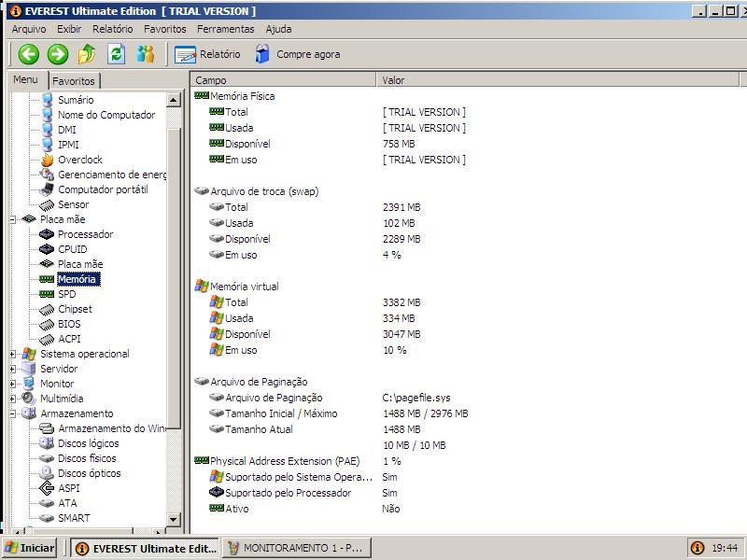The height and width of the screenshot is (560, 747).
Task: Click the Campo column header
Action: (284, 80)
